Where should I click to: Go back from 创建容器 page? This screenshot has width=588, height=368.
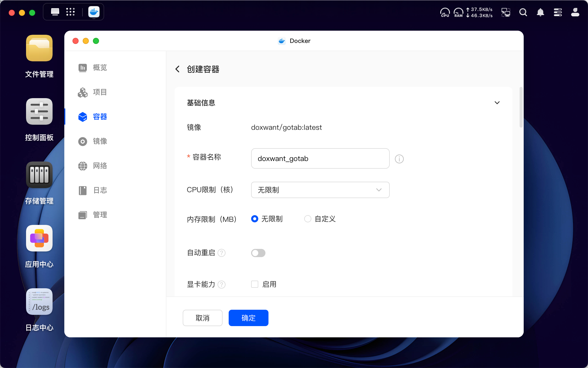(177, 69)
